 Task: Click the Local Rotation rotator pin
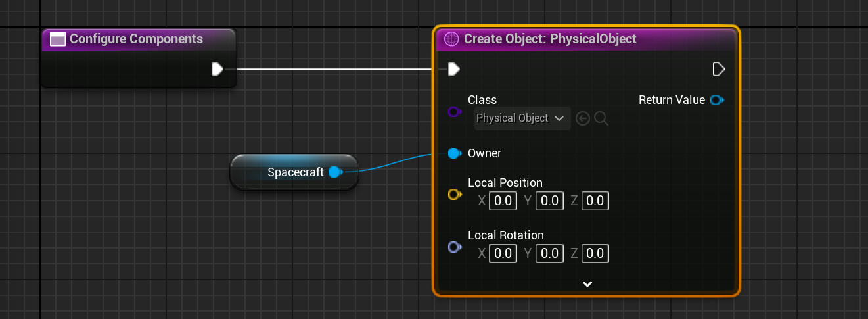point(453,247)
